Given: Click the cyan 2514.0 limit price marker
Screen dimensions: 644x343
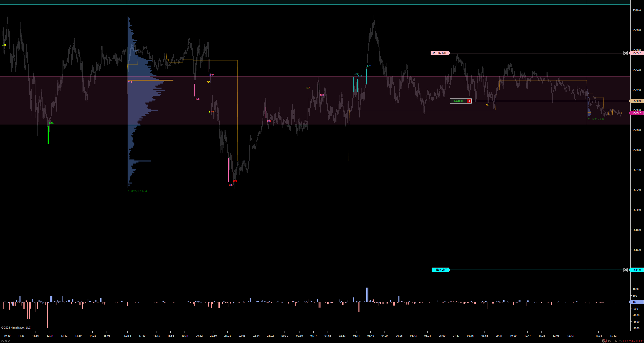Looking at the screenshot, I should click(636, 270).
